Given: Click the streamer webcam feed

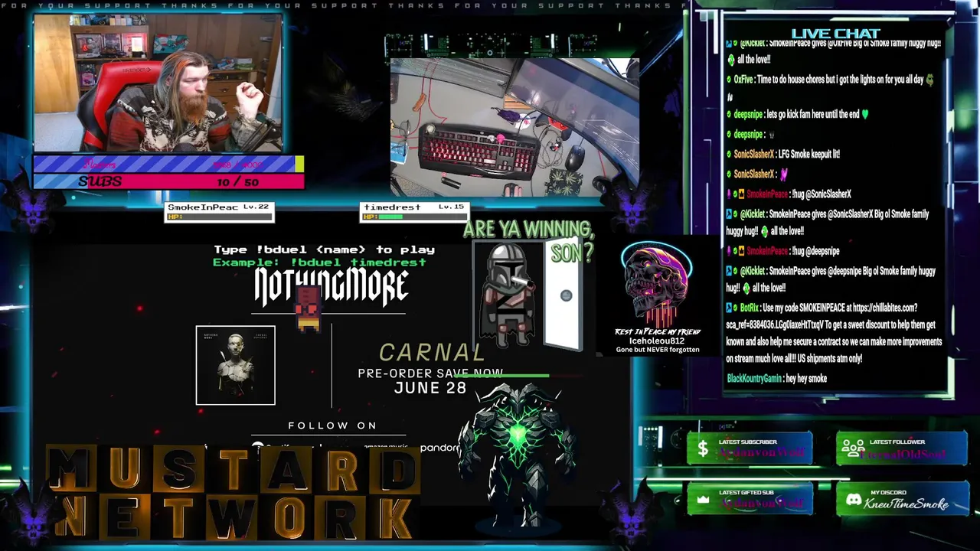Looking at the screenshot, I should [158, 83].
